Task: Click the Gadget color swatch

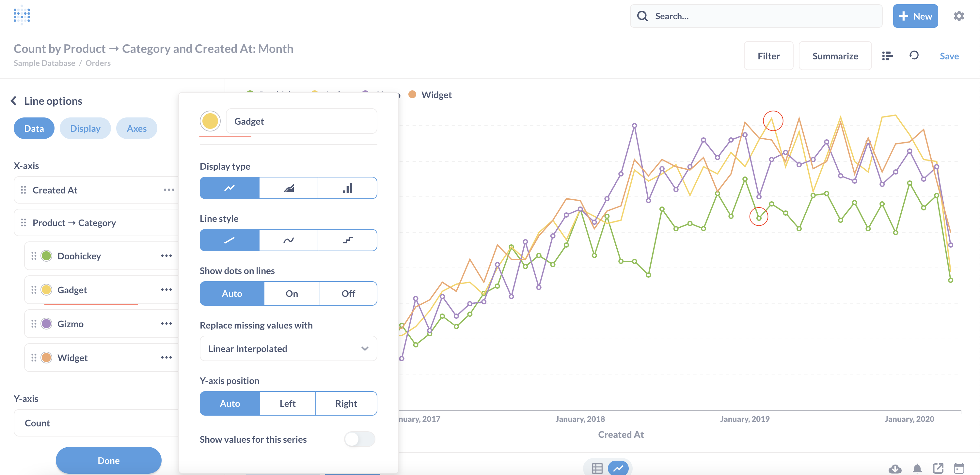Action: click(x=210, y=121)
